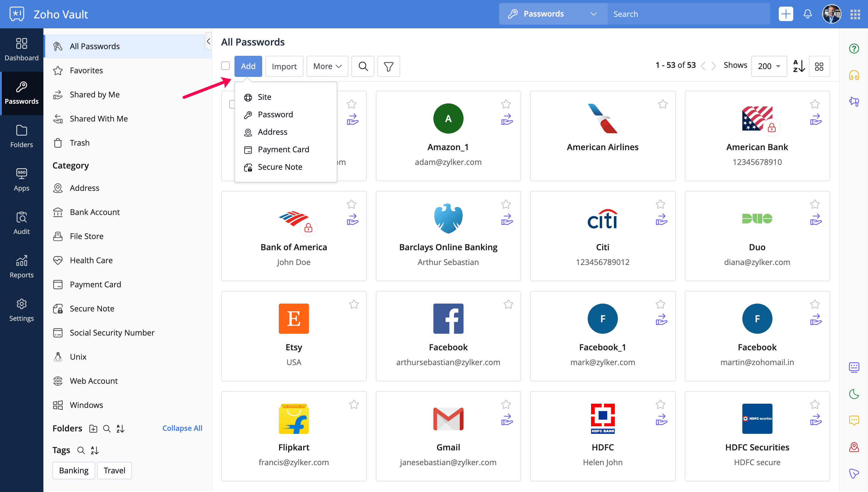Image resolution: width=868 pixels, height=492 pixels.
Task: Star the Etsy password card
Action: pos(354,304)
